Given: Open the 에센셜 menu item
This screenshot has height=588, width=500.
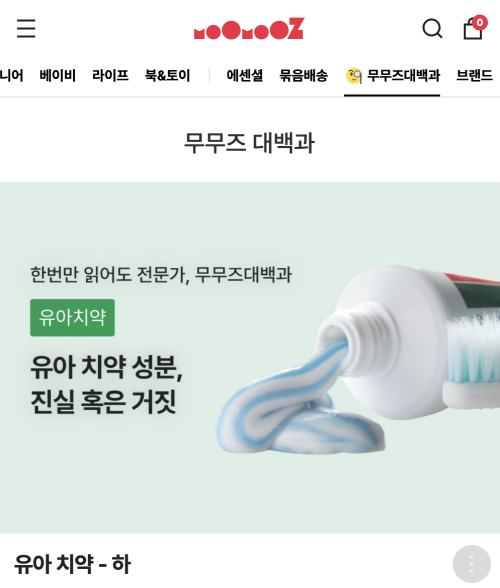Looking at the screenshot, I should [x=245, y=75].
